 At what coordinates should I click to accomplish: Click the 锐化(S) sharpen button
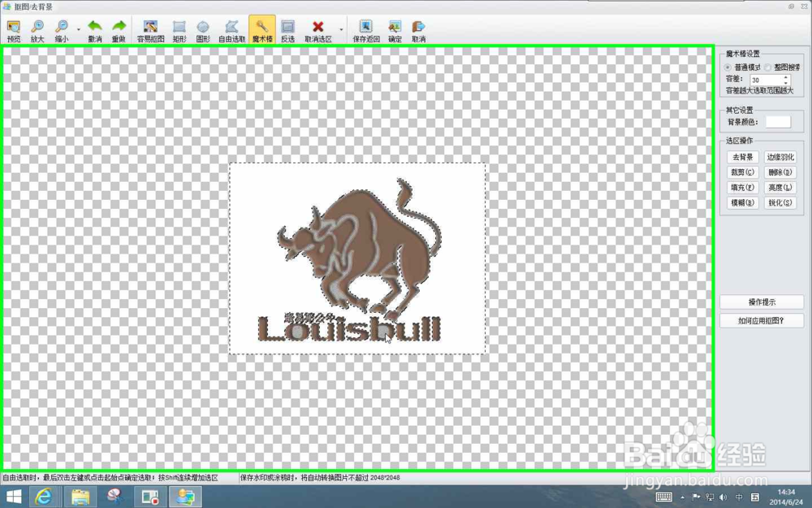coord(780,202)
